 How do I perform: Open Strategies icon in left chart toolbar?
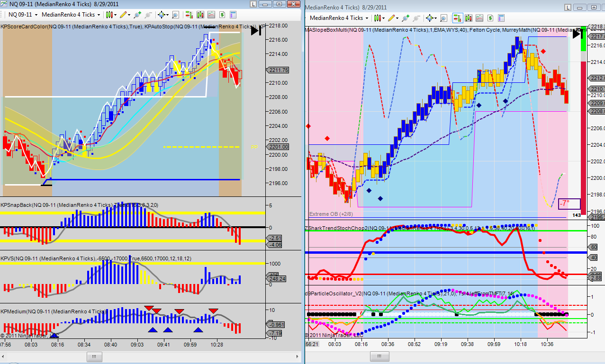(x=211, y=15)
